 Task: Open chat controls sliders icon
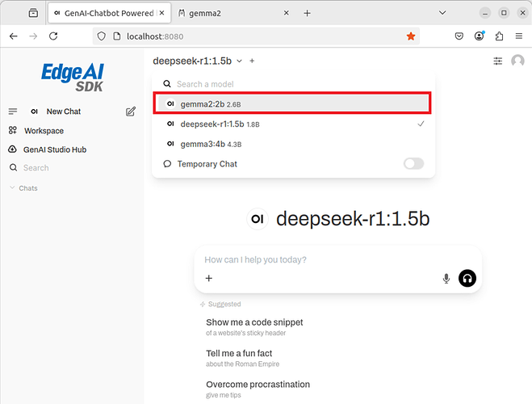(498, 61)
